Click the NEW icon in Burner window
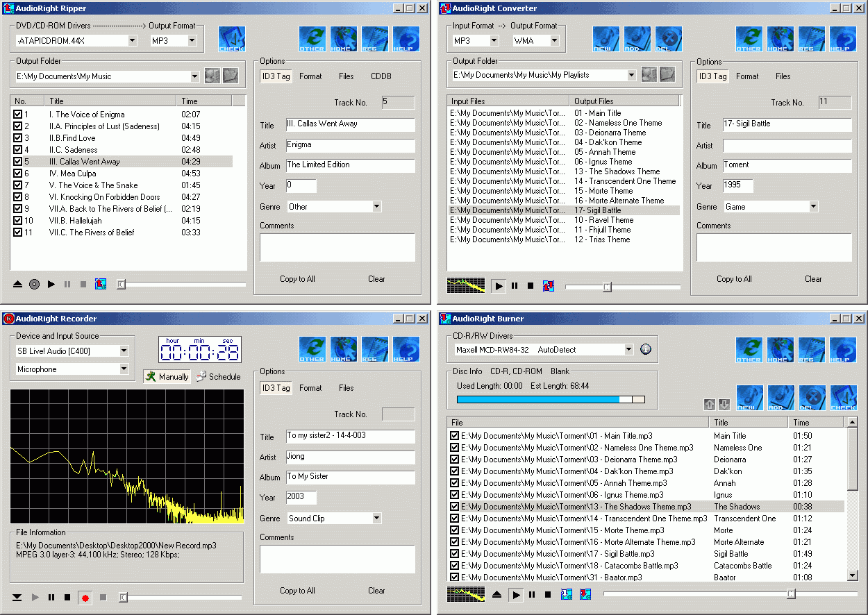868x615 pixels. pos(750,398)
